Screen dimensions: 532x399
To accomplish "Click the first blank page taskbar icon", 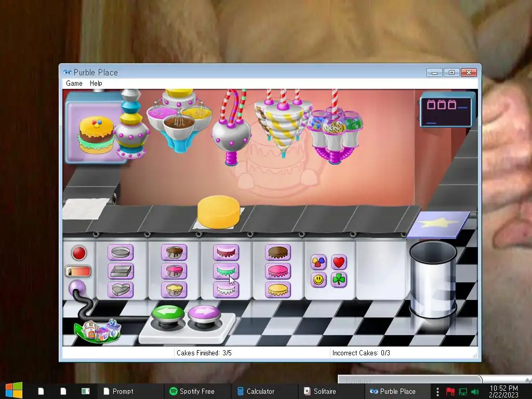I will [x=41, y=391].
